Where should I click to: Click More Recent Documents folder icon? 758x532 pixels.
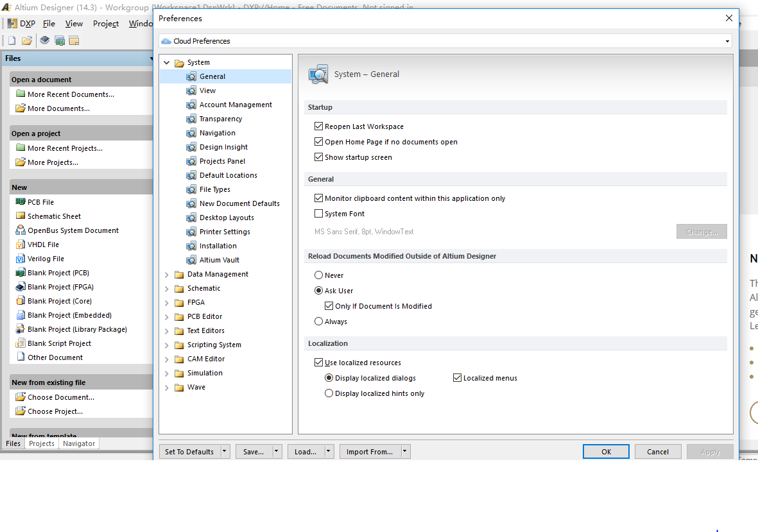21,94
